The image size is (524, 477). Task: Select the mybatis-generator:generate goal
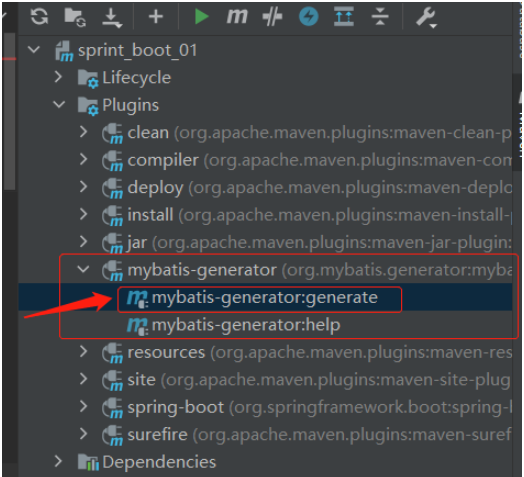coord(265,297)
